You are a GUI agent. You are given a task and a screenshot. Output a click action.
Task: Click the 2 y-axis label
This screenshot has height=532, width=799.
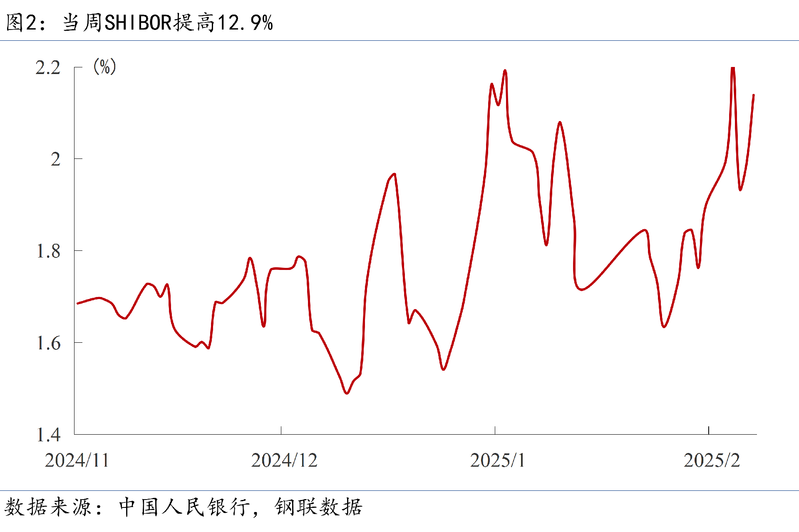coord(55,159)
